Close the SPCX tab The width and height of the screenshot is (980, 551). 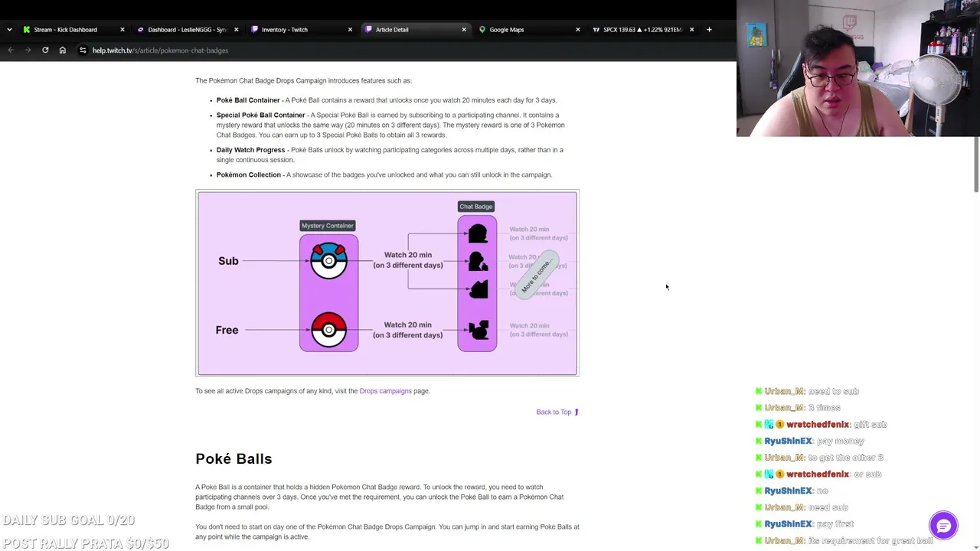coord(691,30)
